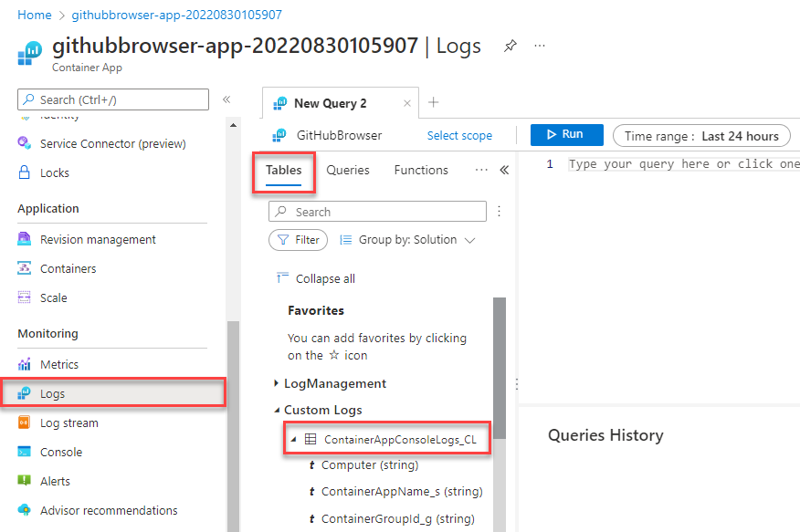Open Revision management in Application section

98,240
